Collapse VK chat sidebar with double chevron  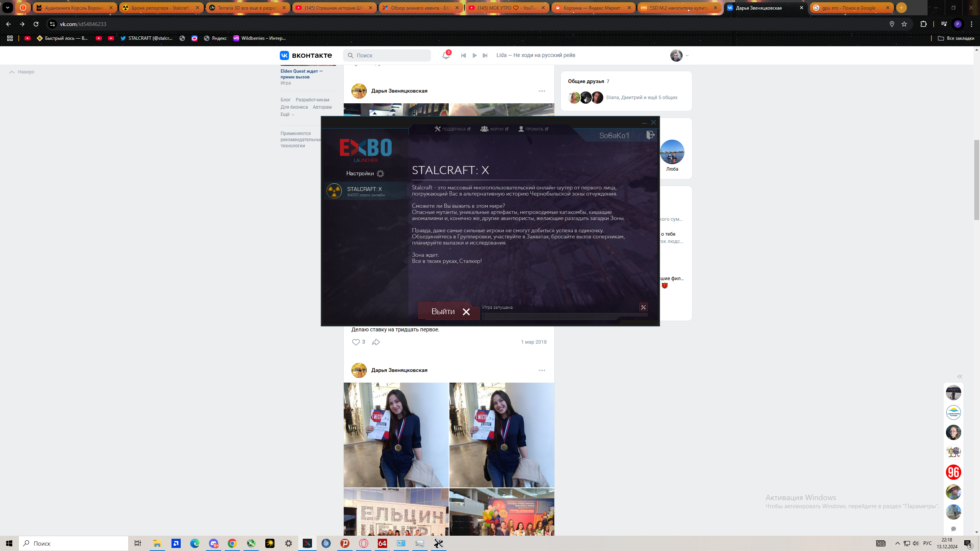[x=960, y=377]
